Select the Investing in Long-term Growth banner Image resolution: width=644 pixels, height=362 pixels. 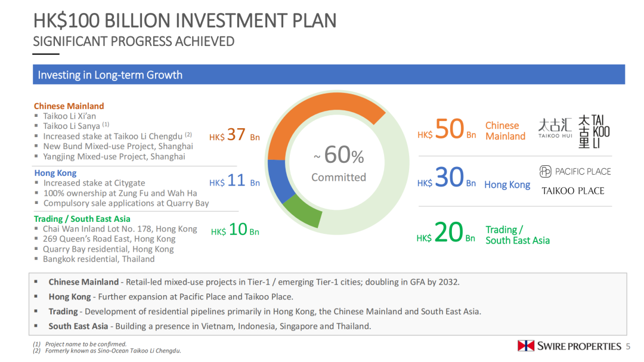point(328,75)
